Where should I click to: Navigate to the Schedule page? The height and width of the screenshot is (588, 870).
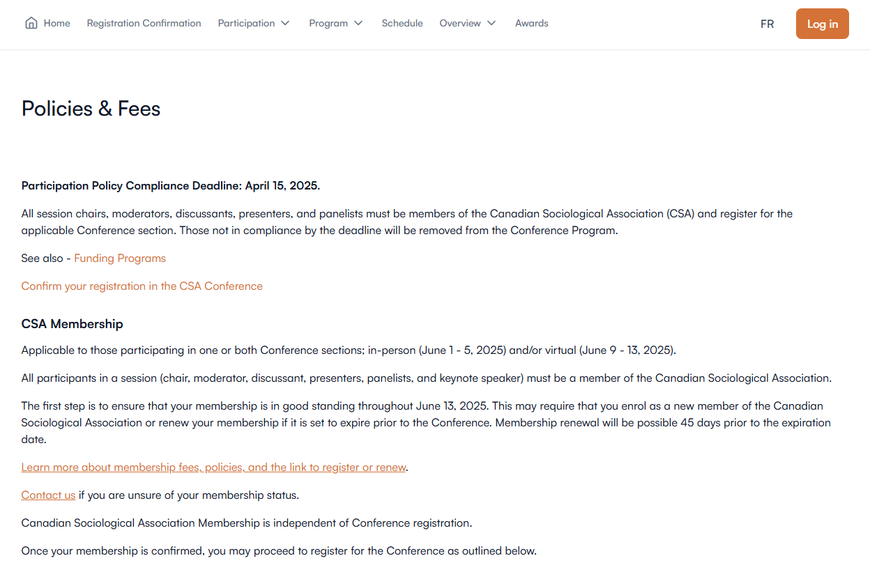(402, 23)
